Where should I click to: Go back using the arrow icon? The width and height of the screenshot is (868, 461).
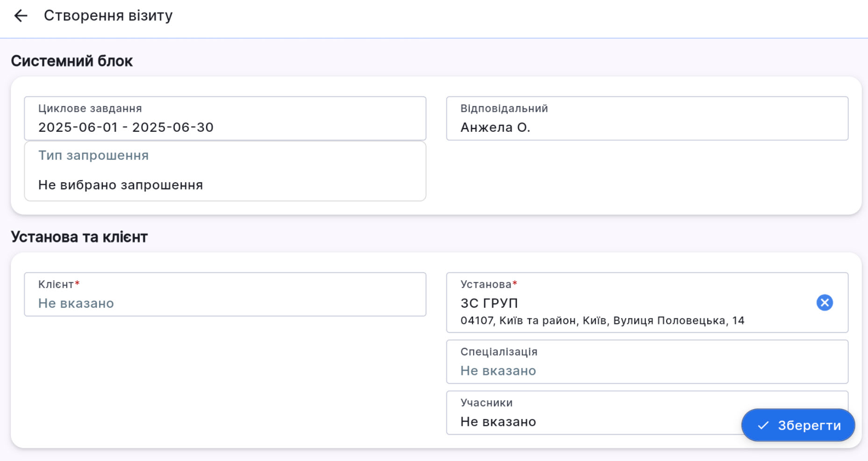(x=21, y=16)
